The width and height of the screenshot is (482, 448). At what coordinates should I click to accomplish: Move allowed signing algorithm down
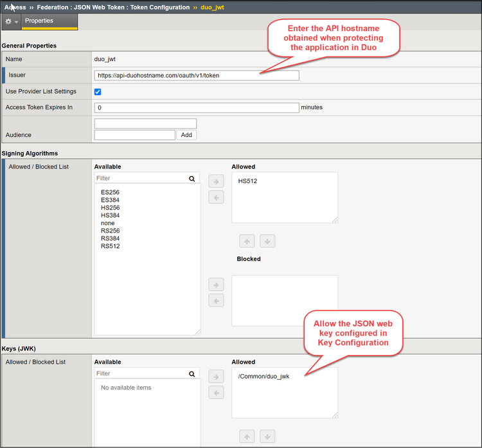(x=267, y=241)
